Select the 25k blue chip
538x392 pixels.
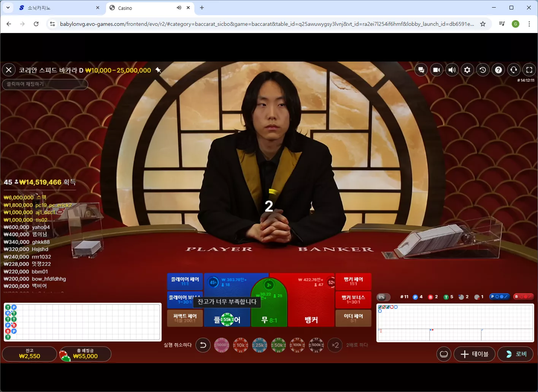tap(260, 345)
